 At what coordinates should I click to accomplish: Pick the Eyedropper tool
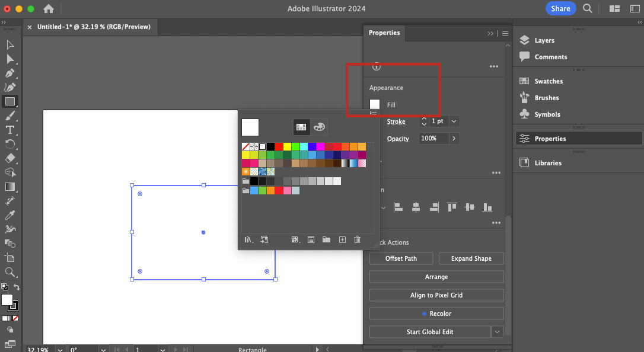point(10,215)
